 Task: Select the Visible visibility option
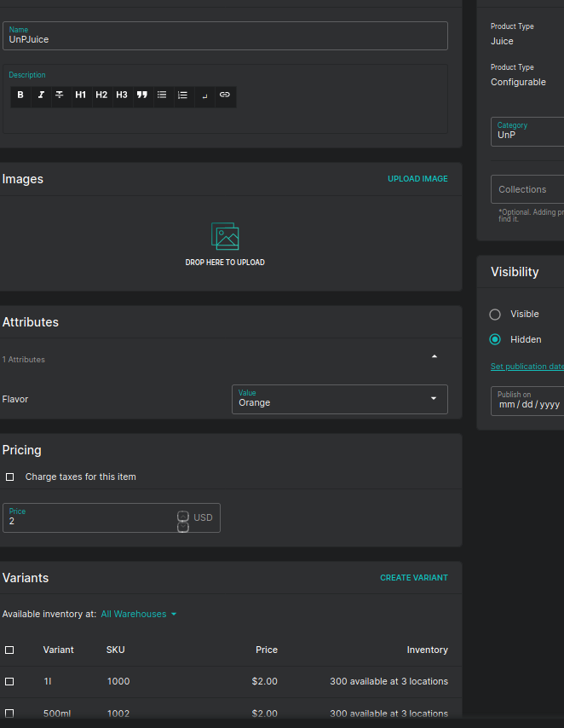tap(495, 314)
